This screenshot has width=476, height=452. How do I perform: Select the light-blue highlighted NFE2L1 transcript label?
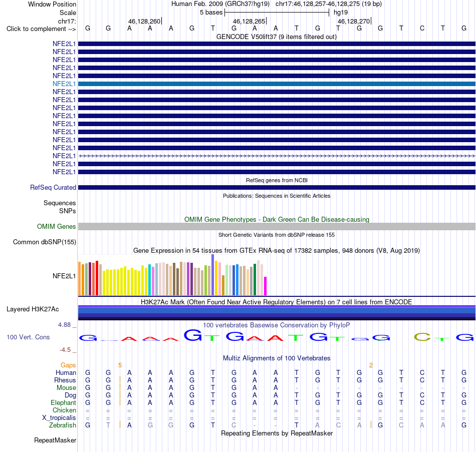[x=64, y=84]
